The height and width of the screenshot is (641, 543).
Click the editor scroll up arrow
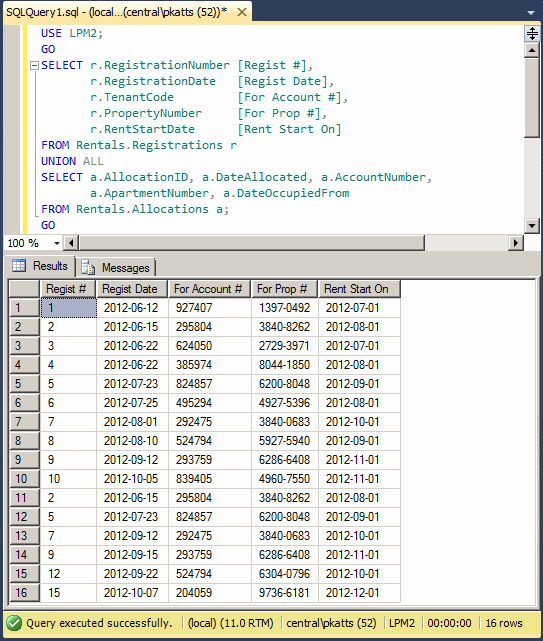point(532,51)
